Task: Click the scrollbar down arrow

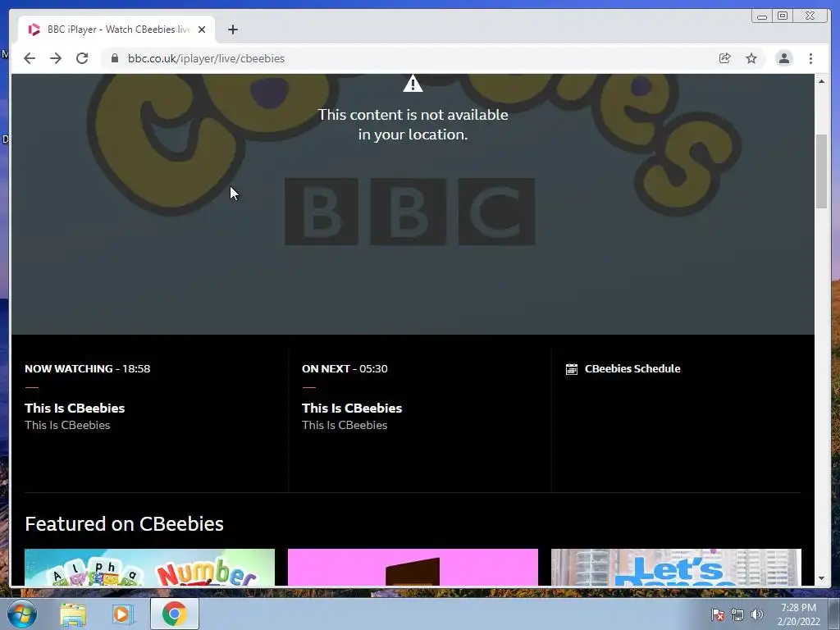Action: pos(821,578)
